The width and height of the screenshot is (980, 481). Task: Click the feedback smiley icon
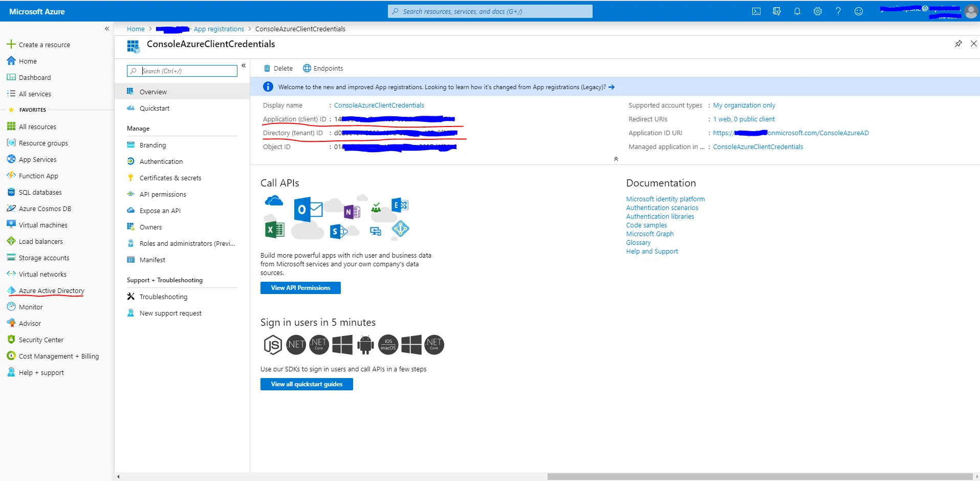click(859, 11)
